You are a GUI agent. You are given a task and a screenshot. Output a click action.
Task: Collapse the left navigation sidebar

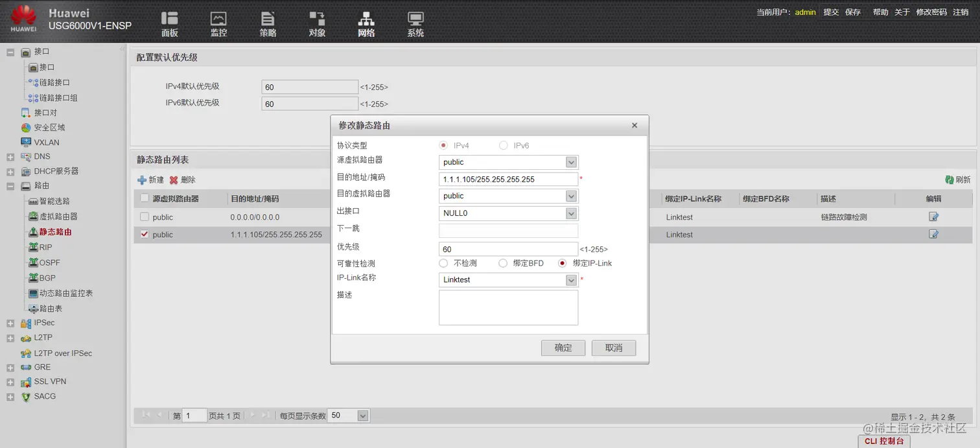122,49
